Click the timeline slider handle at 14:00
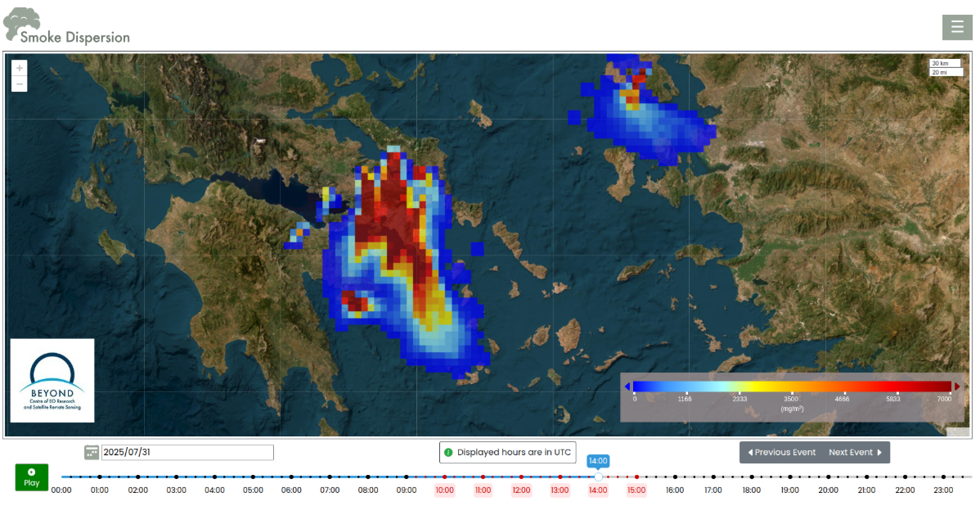This screenshot has width=980, height=506. pyautogui.click(x=598, y=477)
